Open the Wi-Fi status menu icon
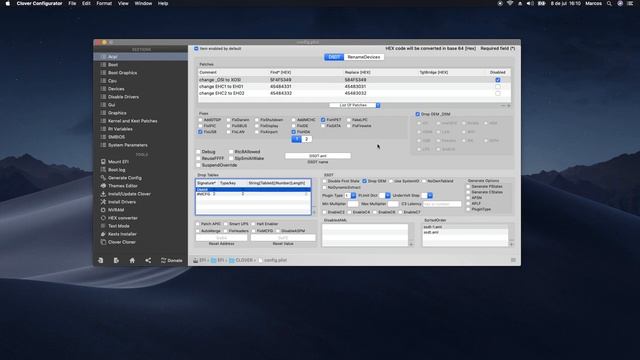Screen dimensions: 640x360 [510, 3]
